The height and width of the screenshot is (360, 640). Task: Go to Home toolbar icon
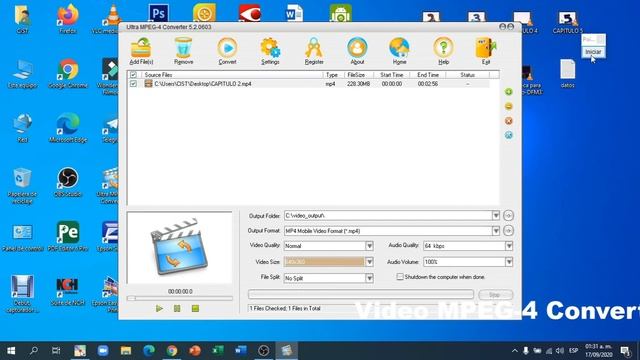[399, 51]
